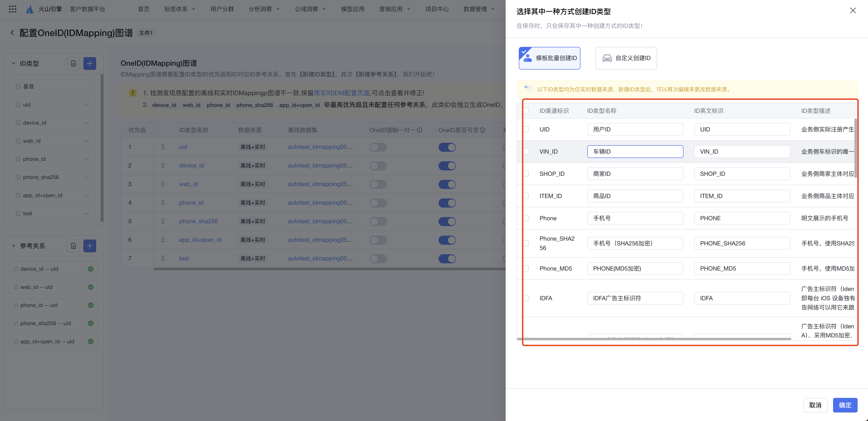Check the VIN_ID row checkbox
The image size is (868, 421).
(526, 152)
